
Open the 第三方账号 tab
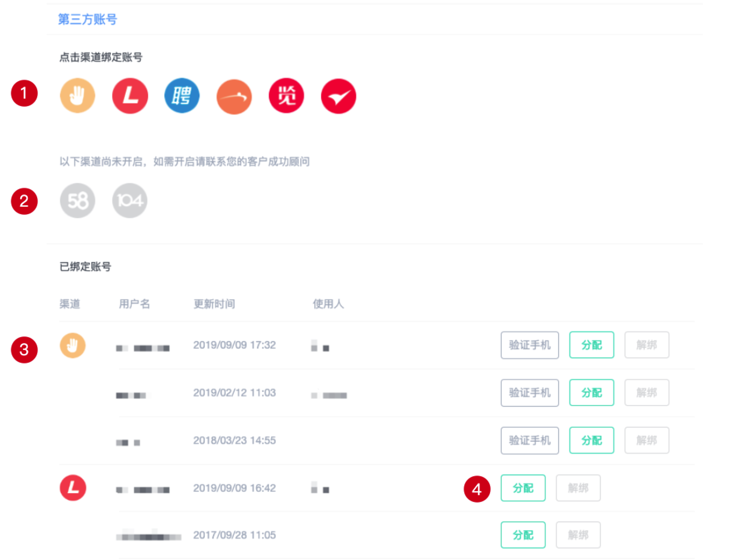coord(88,19)
